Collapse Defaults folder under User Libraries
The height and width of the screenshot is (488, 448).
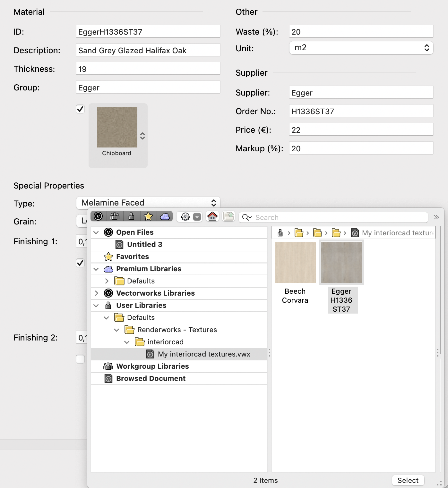[x=106, y=318]
